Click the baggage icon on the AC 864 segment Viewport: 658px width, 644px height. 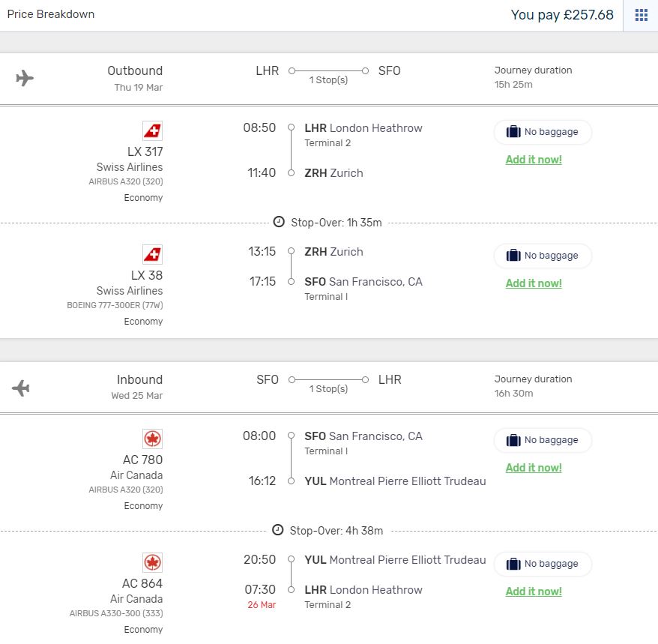point(513,564)
